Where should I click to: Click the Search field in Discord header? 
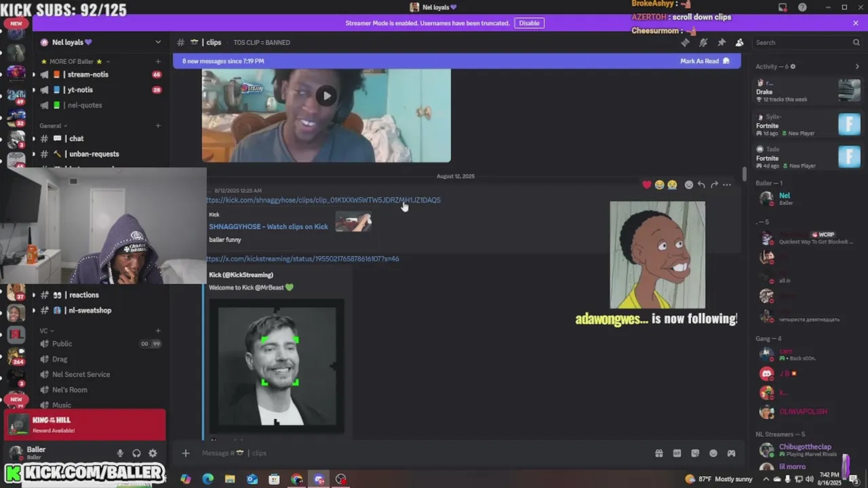[807, 42]
